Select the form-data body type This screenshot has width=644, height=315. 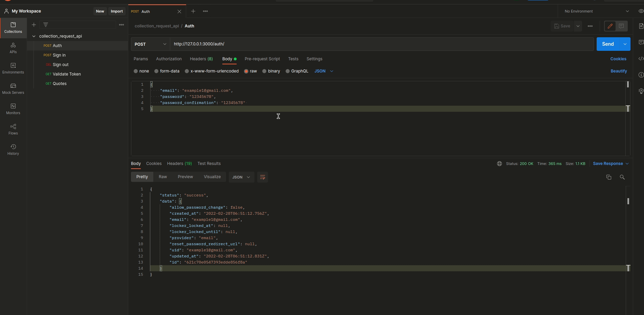click(x=167, y=71)
